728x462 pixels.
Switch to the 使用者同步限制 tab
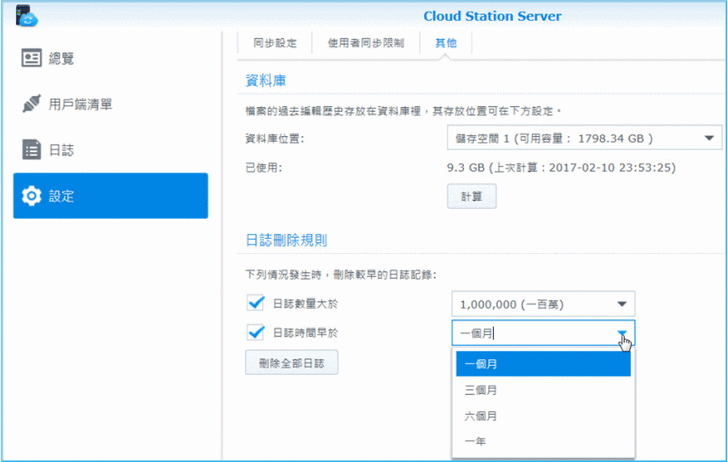pos(366,43)
